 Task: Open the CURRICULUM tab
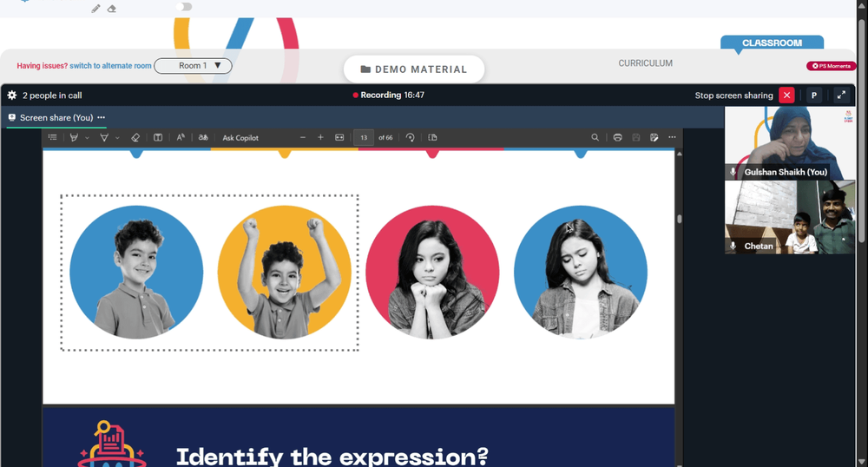coord(646,63)
